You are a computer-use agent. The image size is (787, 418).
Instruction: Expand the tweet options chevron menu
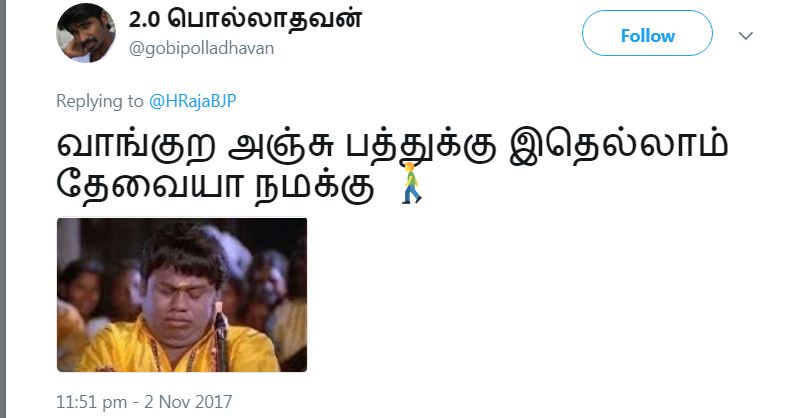746,36
